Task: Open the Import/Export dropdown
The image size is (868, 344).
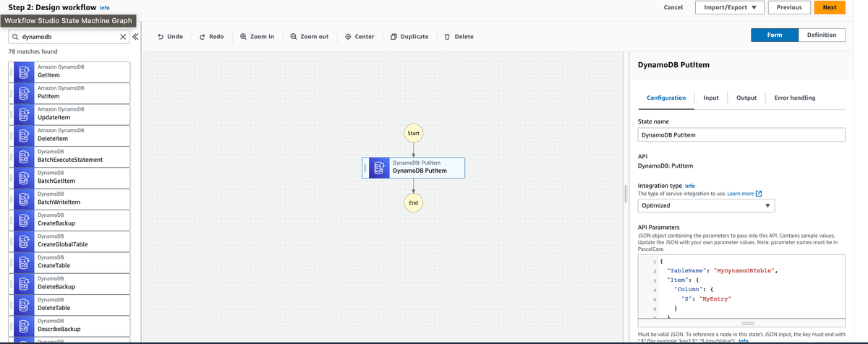Action: pos(730,7)
